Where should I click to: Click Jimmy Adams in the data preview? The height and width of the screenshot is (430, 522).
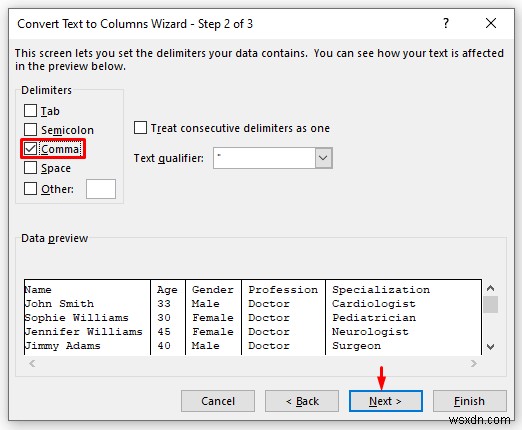63,346
